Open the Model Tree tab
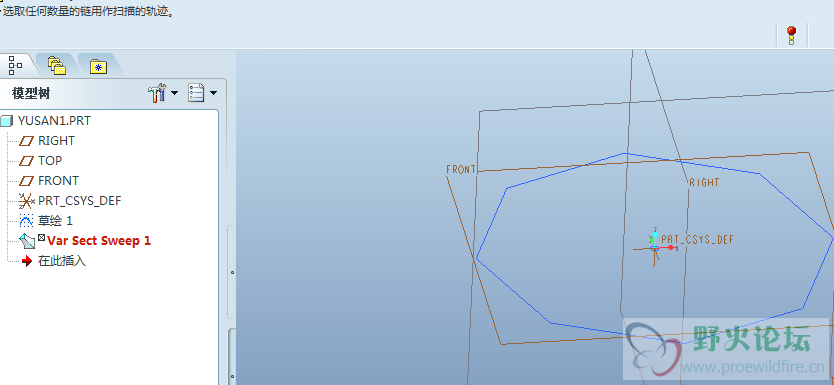Image resolution: width=834 pixels, height=385 pixels. pyautogui.click(x=15, y=65)
